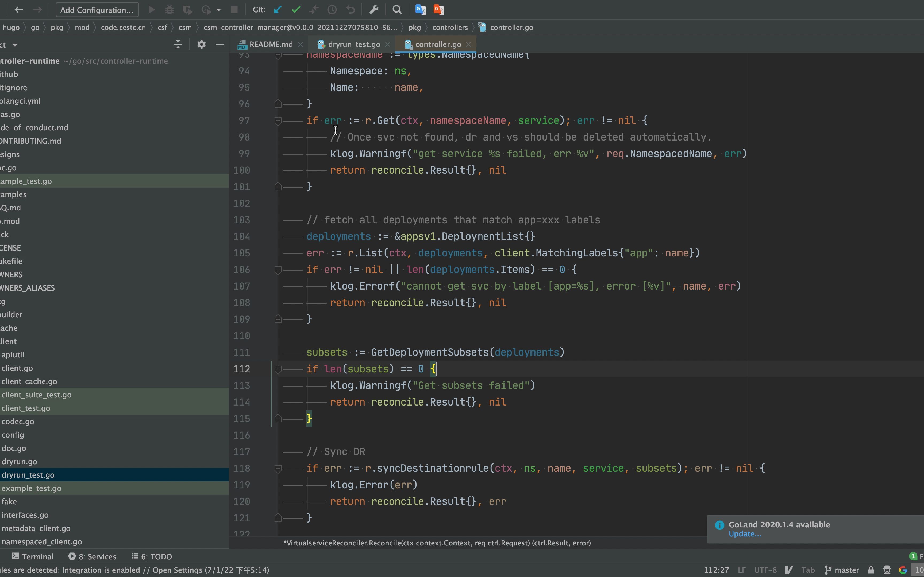Toggle fold at line 112 if block
Screen dimensions: 924x577
tap(278, 369)
